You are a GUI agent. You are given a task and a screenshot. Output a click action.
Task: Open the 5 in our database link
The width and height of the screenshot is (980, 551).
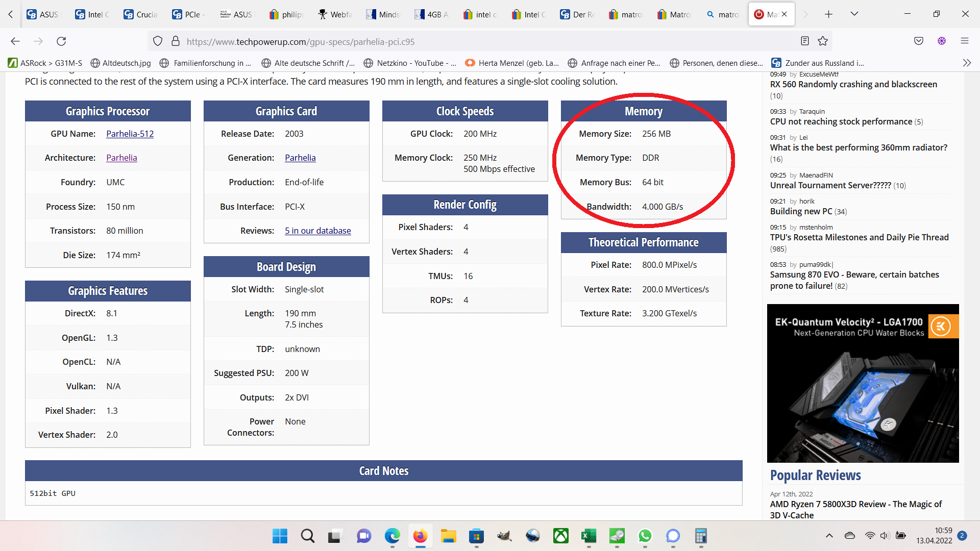point(317,231)
